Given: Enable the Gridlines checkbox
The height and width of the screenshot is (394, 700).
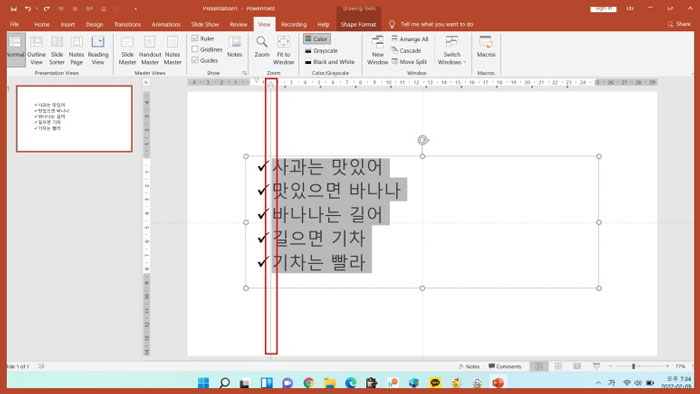Looking at the screenshot, I should coord(195,49).
